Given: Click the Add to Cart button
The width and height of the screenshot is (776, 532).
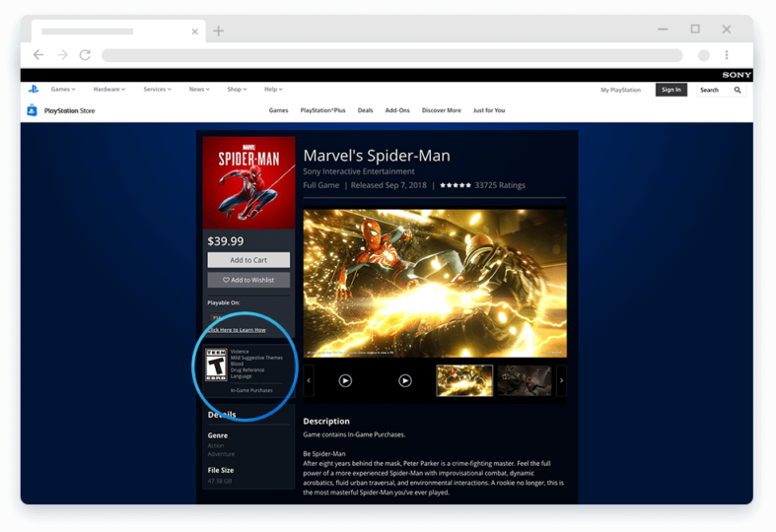Looking at the screenshot, I should pos(248,260).
